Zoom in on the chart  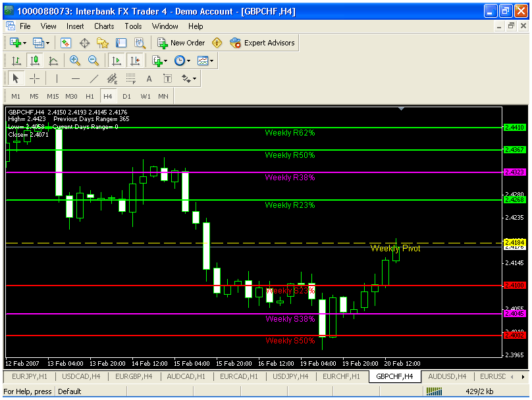click(x=75, y=61)
